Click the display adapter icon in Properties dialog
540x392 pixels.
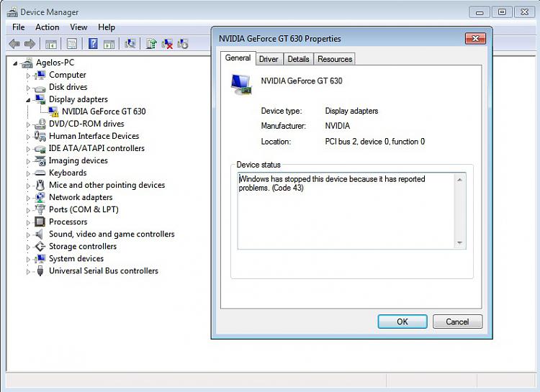241,84
